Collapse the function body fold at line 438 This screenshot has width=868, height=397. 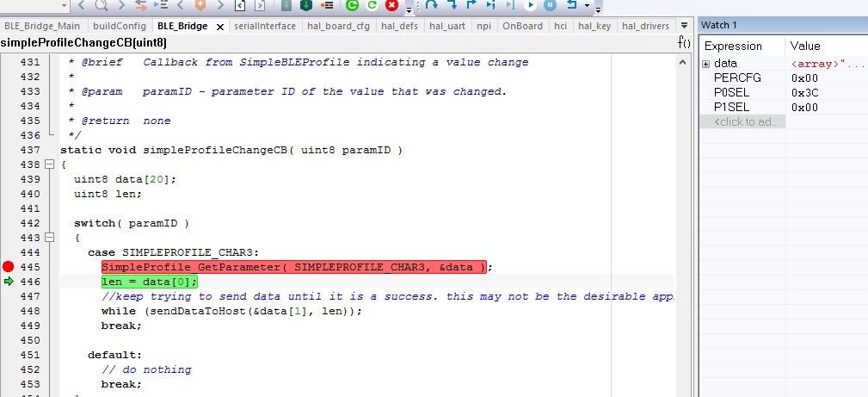tap(50, 164)
